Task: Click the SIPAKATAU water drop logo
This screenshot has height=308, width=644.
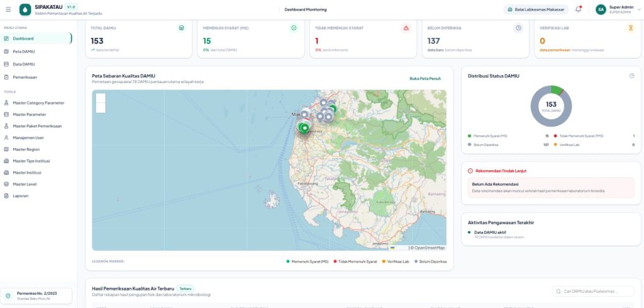Action: (25, 9)
